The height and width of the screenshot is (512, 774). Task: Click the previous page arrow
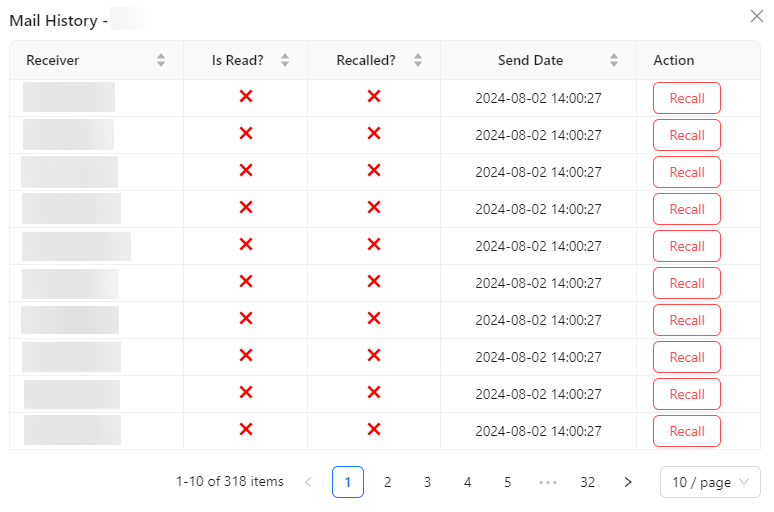pyautogui.click(x=308, y=482)
